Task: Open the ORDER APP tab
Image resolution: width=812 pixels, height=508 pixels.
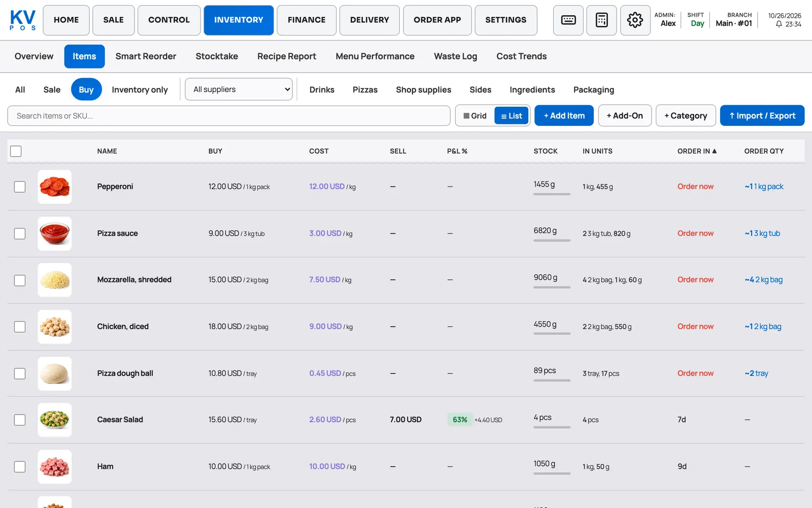Action: point(437,20)
